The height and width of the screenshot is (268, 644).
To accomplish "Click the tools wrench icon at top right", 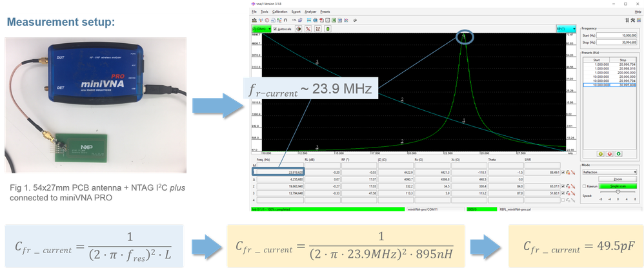I will coord(633,20).
